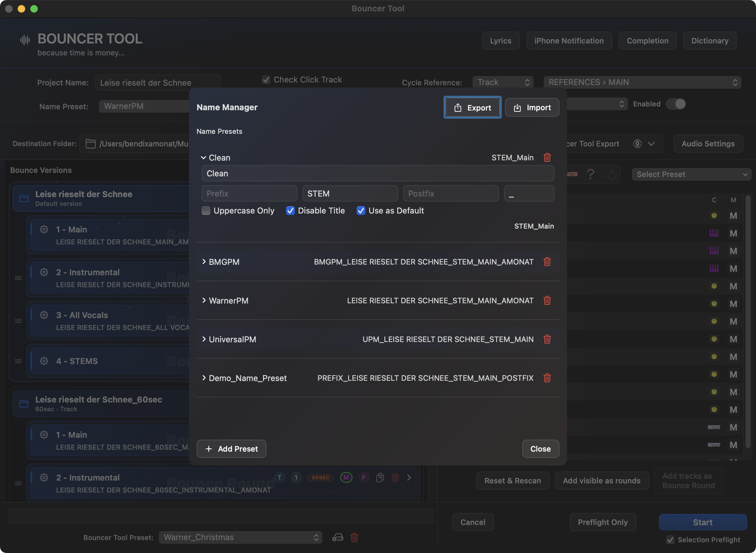Image resolution: width=756 pixels, height=553 pixels.
Task: Click the T badge on 60sec Instrumental round
Action: 280,477
